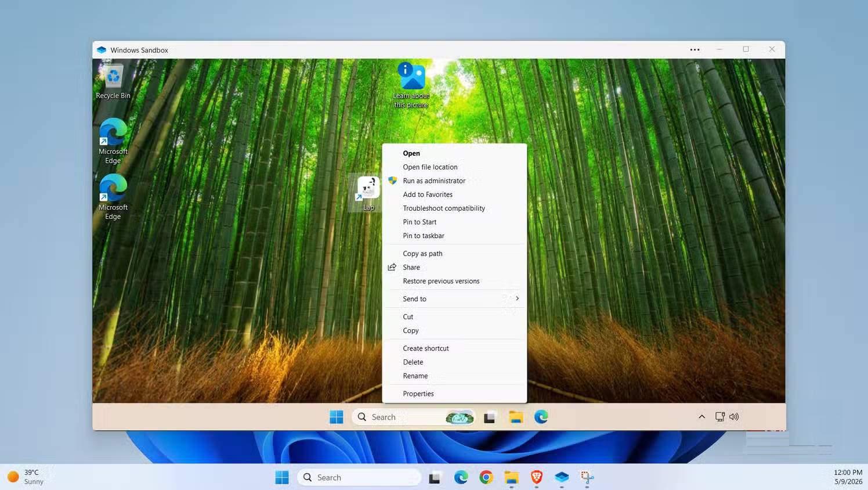Viewport: 868px width, 490px height.
Task: Choose Restore previous versions
Action: (454, 281)
